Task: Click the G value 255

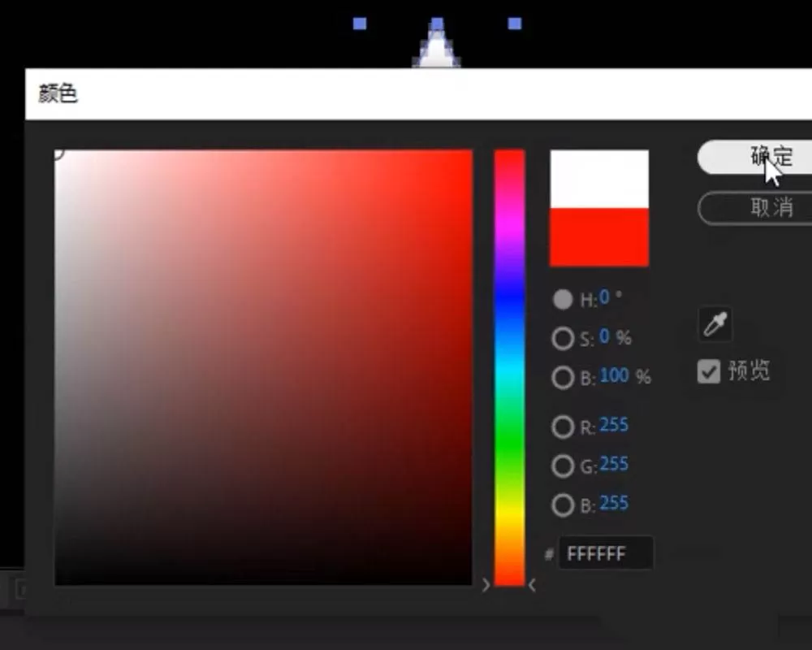Action: 614,464
